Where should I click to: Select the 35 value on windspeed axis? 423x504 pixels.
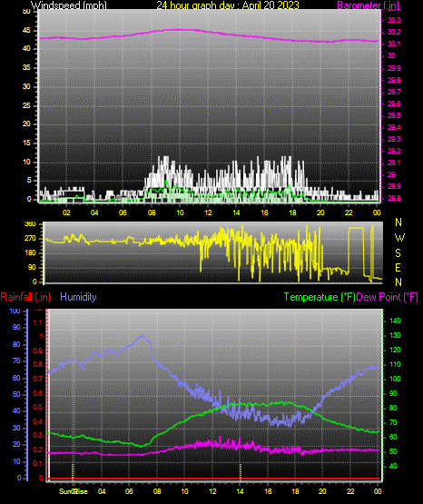(x=26, y=67)
